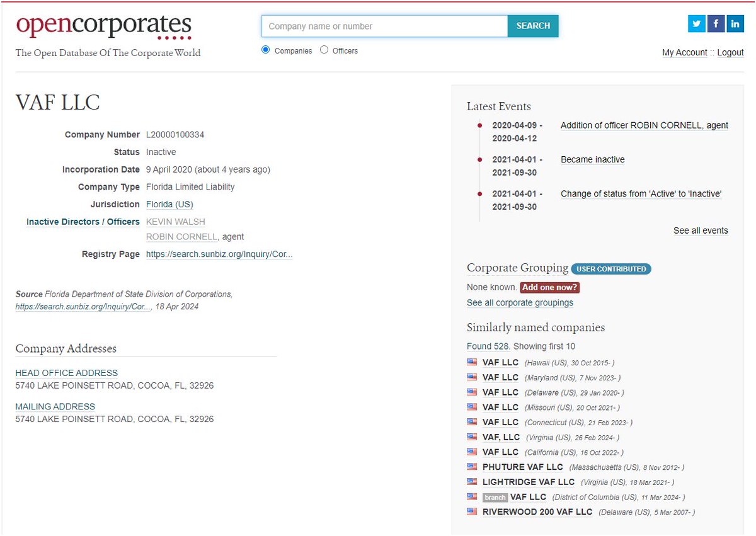Click See all events
The height and width of the screenshot is (536, 756).
[x=701, y=231]
